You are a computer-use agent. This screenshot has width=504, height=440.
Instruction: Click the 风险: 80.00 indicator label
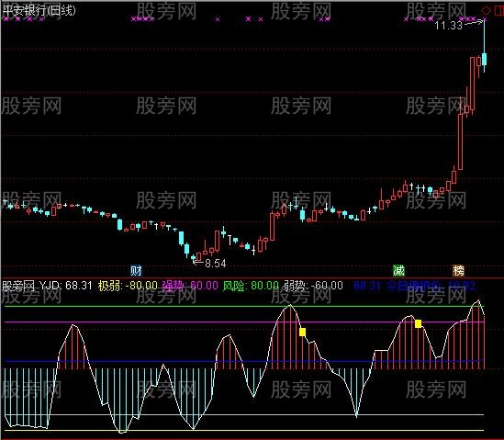[x=251, y=286]
